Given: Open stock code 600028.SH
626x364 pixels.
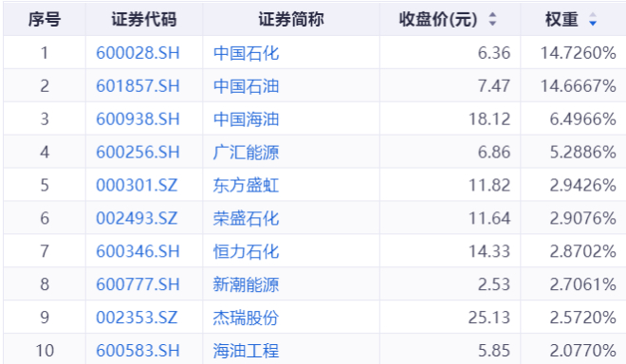Looking at the screenshot, I should pyautogui.click(x=138, y=53).
